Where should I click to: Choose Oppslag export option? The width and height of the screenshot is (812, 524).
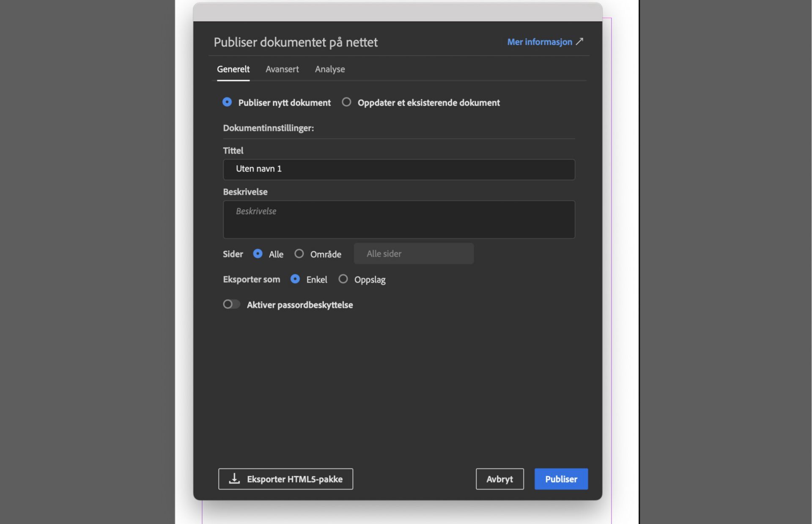pos(343,279)
